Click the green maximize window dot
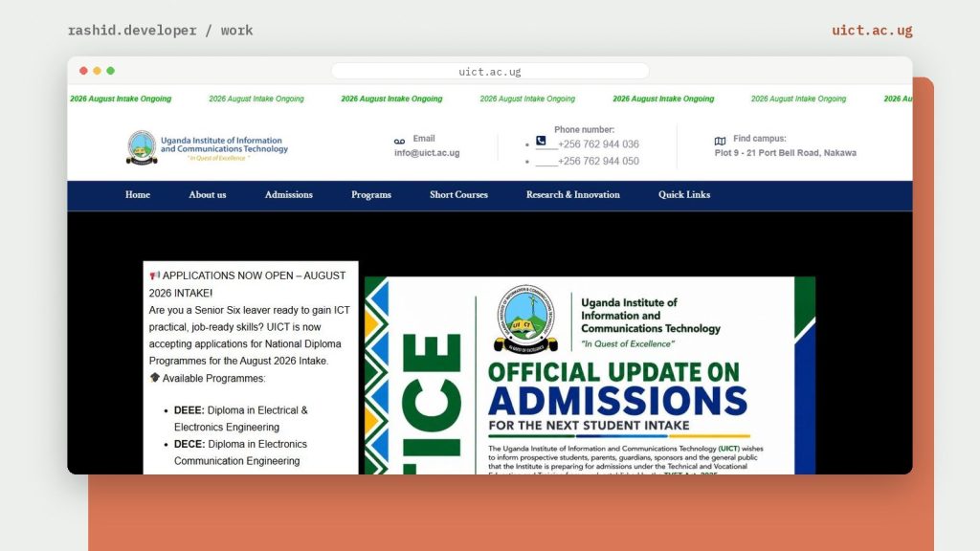 pos(111,71)
